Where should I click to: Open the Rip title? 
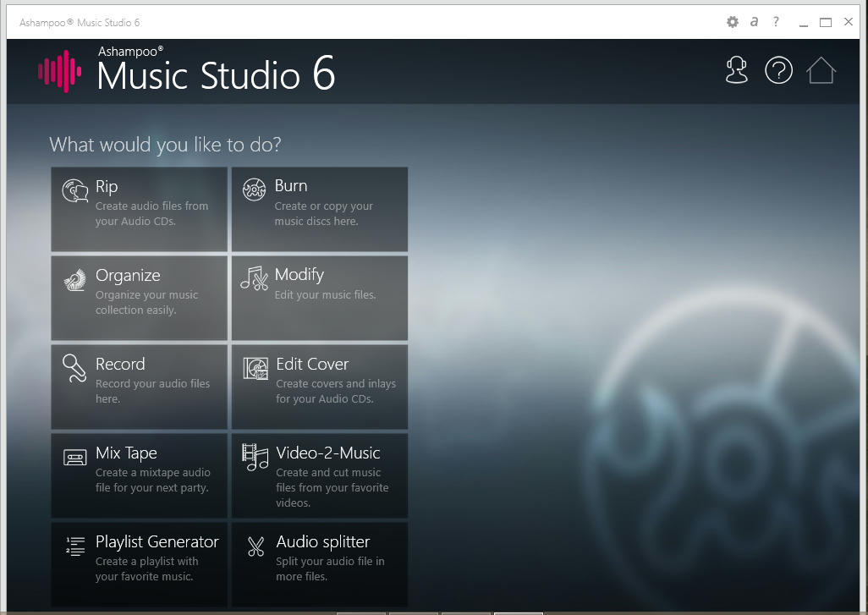coord(107,187)
